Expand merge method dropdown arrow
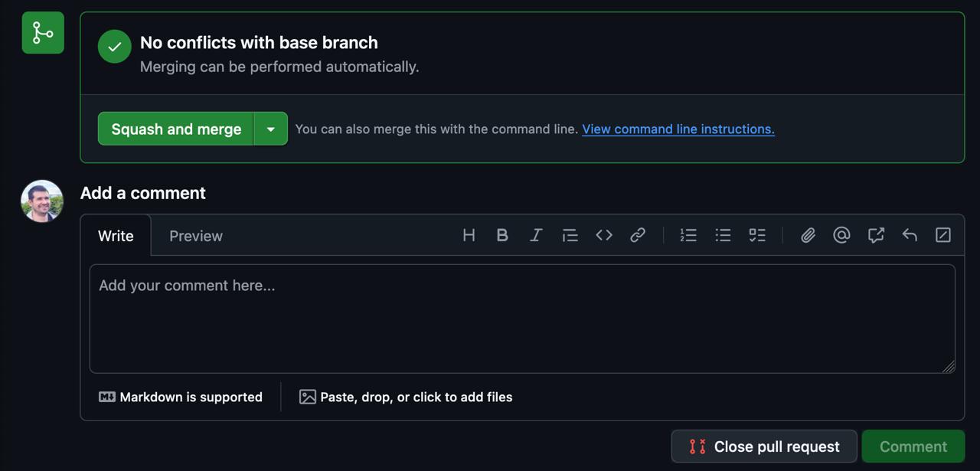The image size is (980, 471). click(x=270, y=129)
